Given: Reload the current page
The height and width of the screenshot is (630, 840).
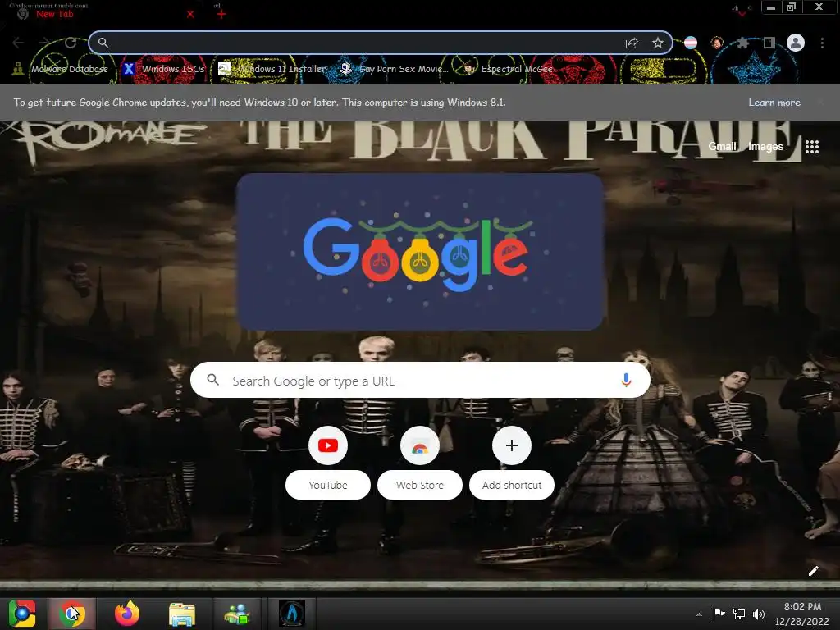Looking at the screenshot, I should click(71, 43).
